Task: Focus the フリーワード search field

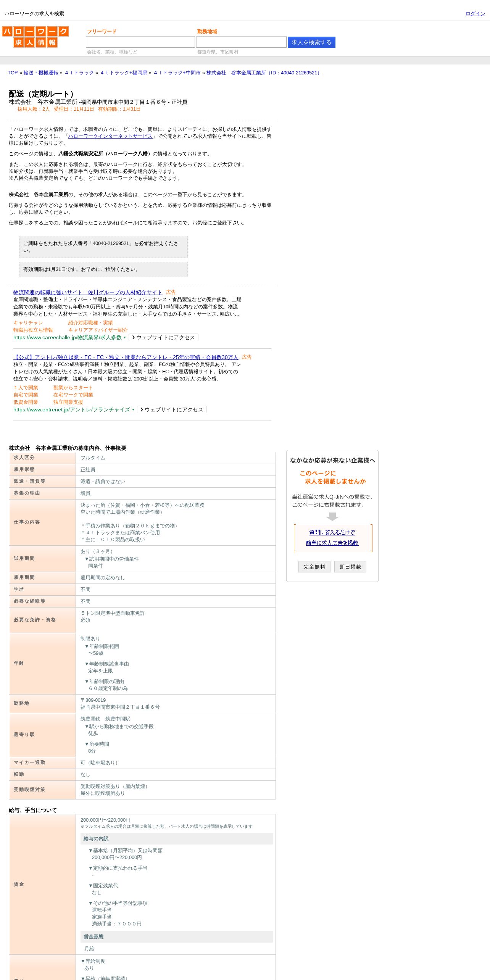Action: tap(140, 42)
